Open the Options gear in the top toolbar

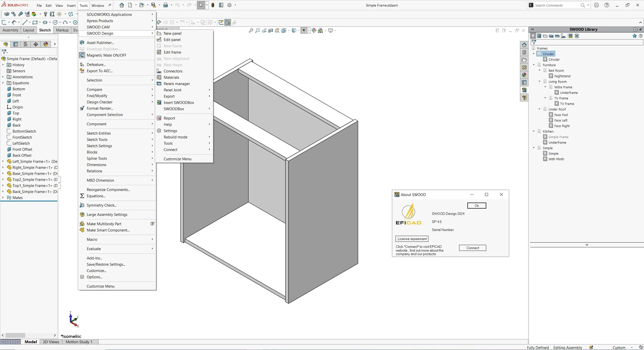tap(229, 5)
